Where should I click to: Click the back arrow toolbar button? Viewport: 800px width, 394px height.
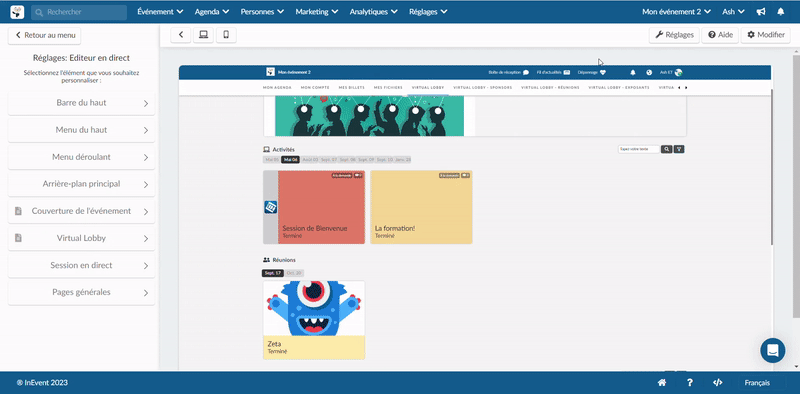181,35
